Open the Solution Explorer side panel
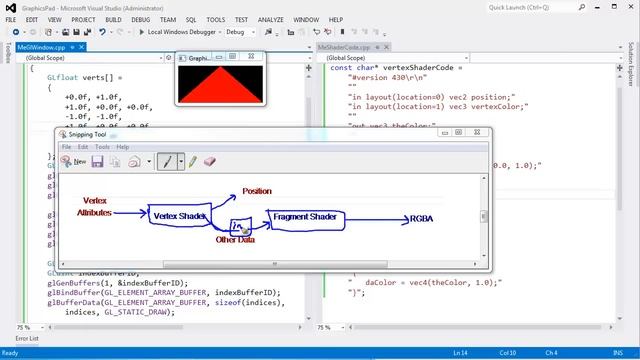 coord(631,64)
